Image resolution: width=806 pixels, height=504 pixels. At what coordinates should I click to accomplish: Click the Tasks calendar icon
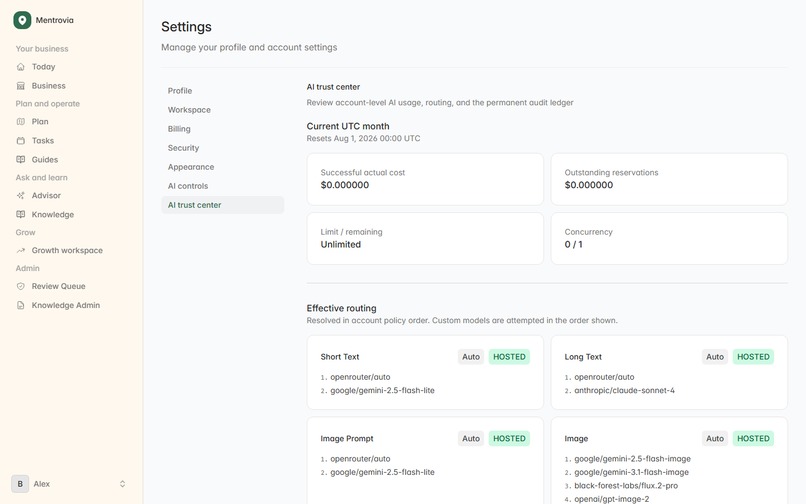click(x=21, y=141)
